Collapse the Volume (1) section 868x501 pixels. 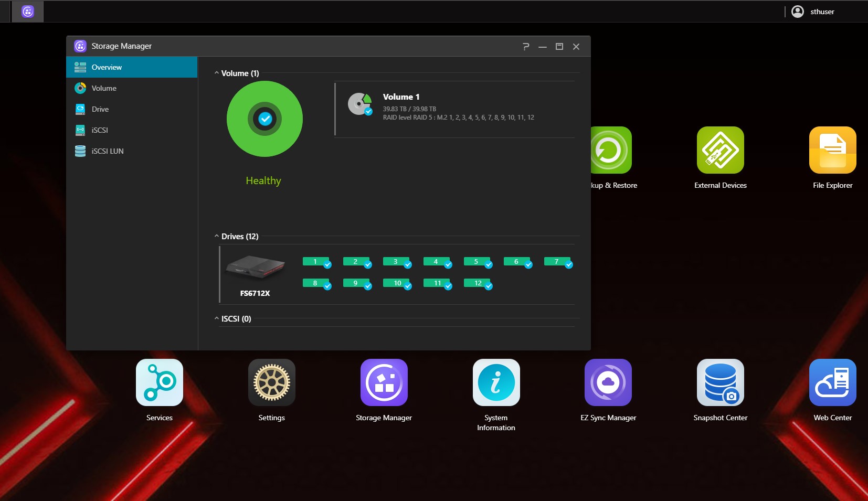pos(217,73)
